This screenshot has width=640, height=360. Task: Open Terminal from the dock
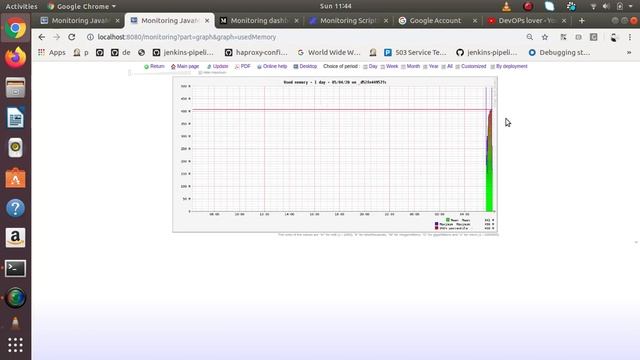(x=16, y=268)
